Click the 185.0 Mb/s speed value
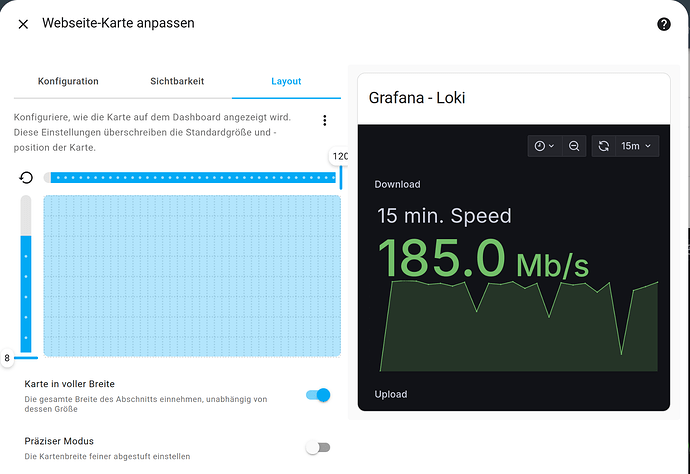Screen dimensions: 690x474 coord(483,259)
